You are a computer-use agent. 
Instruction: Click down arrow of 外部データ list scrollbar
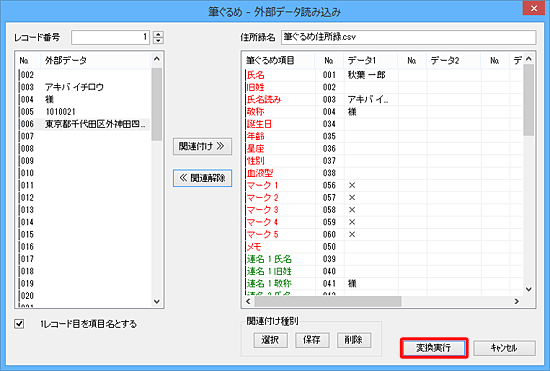coord(157,302)
